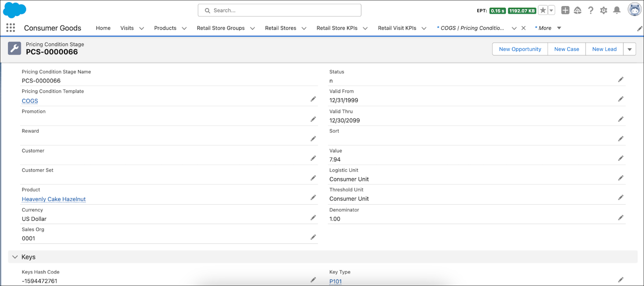This screenshot has height=286, width=644.
Task: Open the Retail Store KPIs dropdown chevron
Action: [x=365, y=28]
